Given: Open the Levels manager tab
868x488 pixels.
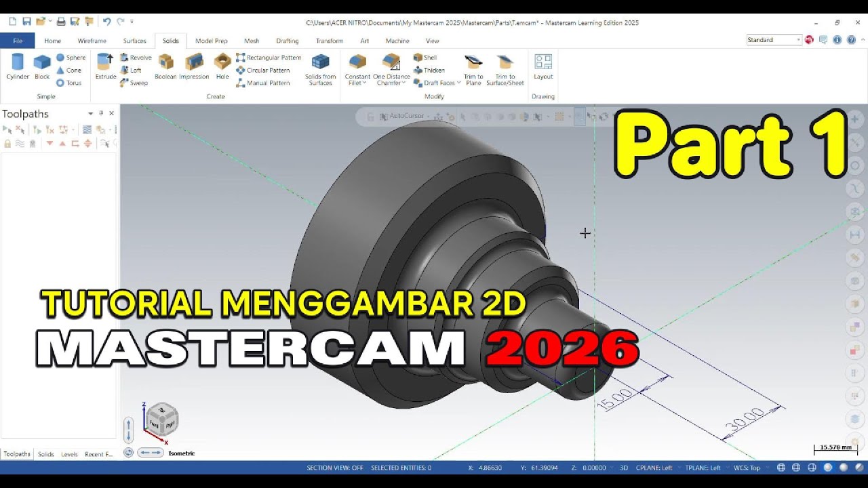Looking at the screenshot, I should coord(69,454).
